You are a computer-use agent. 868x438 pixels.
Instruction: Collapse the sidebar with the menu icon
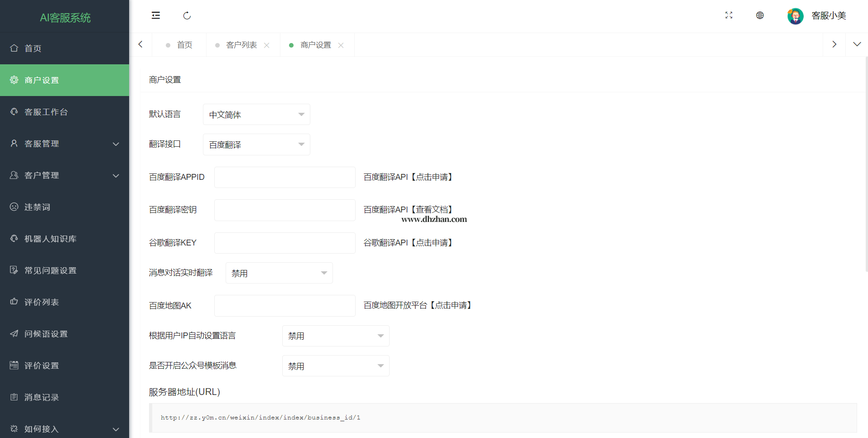156,15
